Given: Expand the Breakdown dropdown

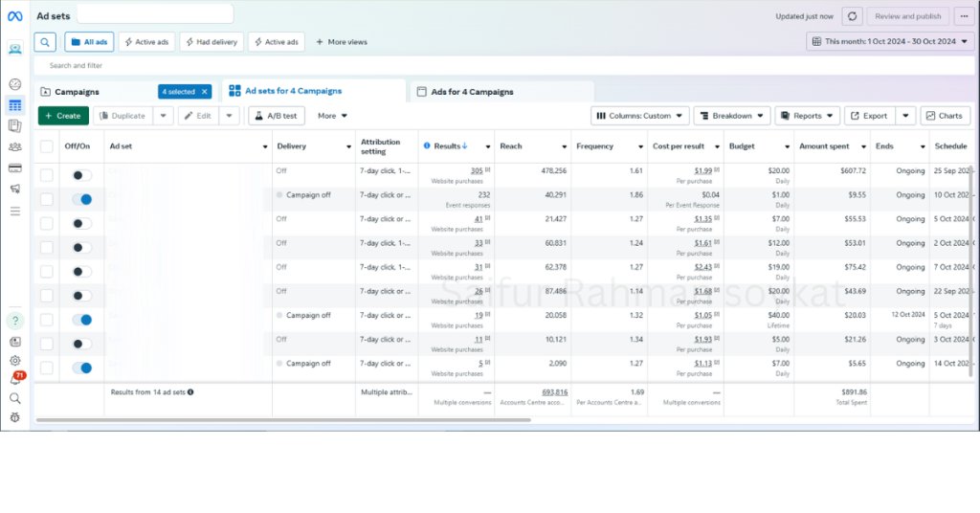Looking at the screenshot, I should 733,116.
